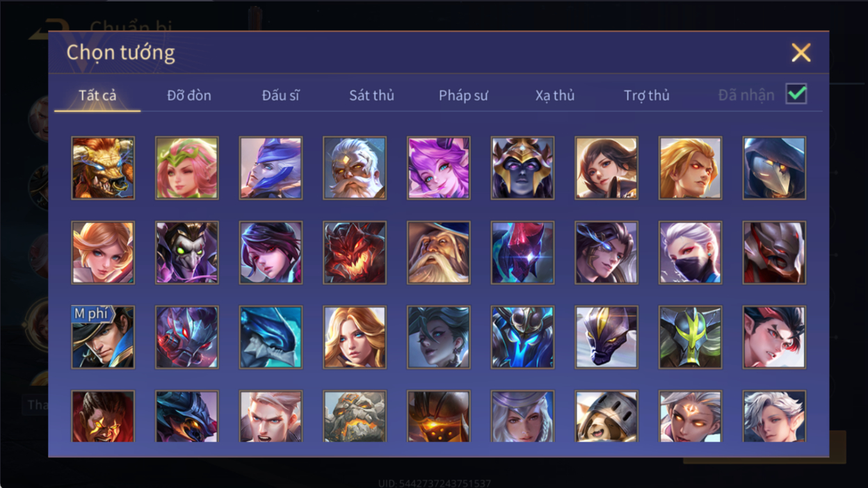This screenshot has height=488, width=868.
Task: Pick the white-bearded old man hero portrait
Action: pyautogui.click(x=355, y=168)
